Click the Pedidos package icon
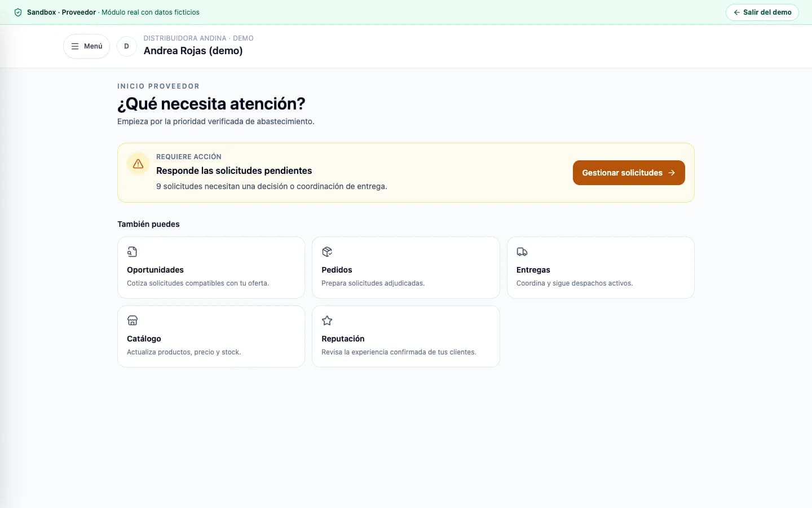812x508 pixels. pyautogui.click(x=327, y=252)
